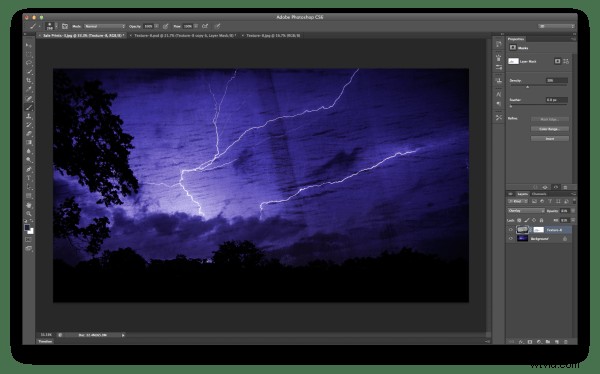Select the History Brush tool
This screenshot has height=374, width=600.
[29, 124]
